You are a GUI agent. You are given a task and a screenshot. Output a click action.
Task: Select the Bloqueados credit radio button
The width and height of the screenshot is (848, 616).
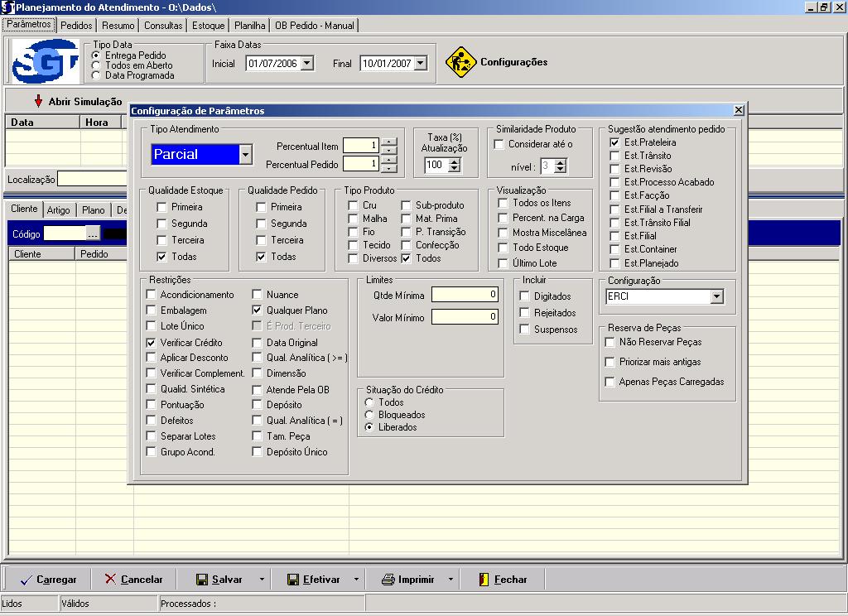(369, 415)
